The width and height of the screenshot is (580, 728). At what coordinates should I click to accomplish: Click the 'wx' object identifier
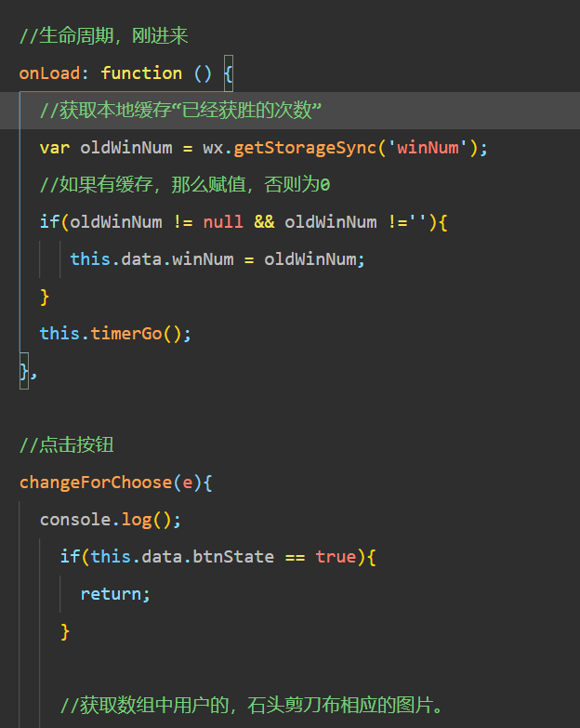pyautogui.click(x=213, y=148)
